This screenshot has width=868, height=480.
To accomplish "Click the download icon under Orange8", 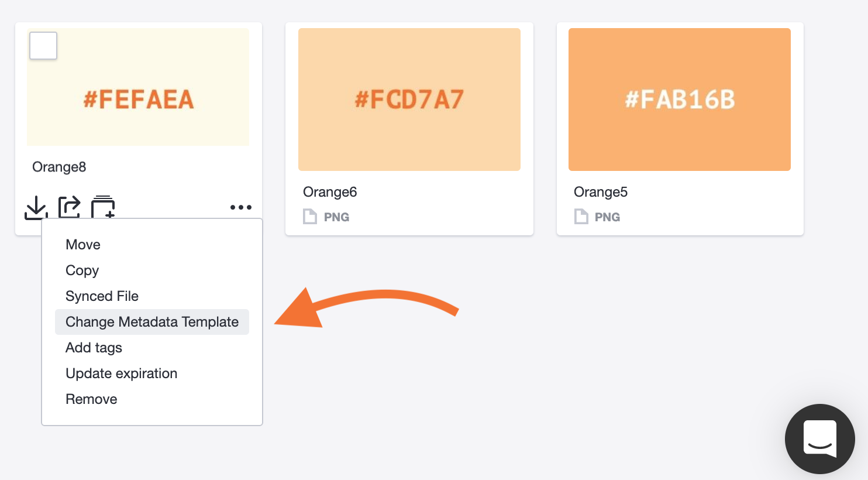I will pyautogui.click(x=36, y=207).
